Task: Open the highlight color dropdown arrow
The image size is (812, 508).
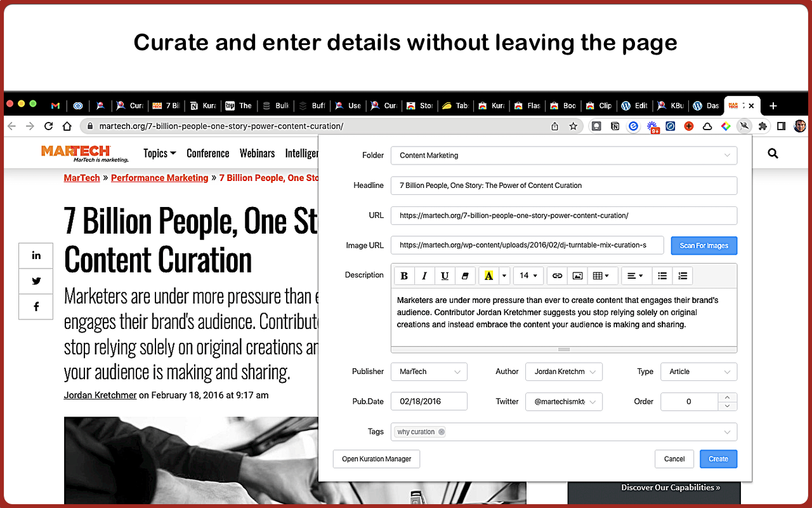Action: 504,276
